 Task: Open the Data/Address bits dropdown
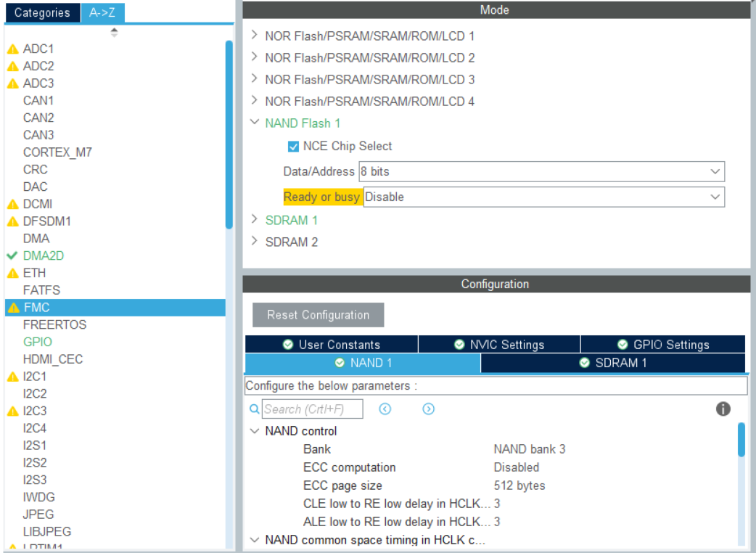pyautogui.click(x=715, y=171)
